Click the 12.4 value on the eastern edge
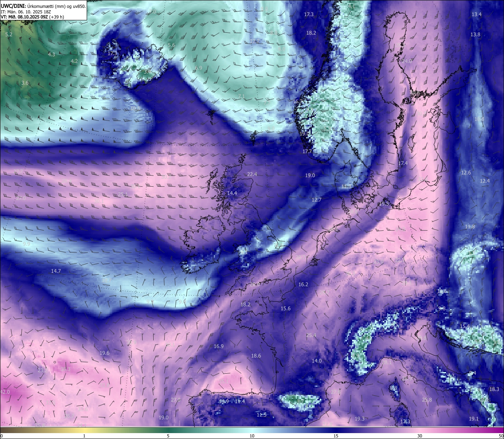Screen dimensions: 504x439 485,181
